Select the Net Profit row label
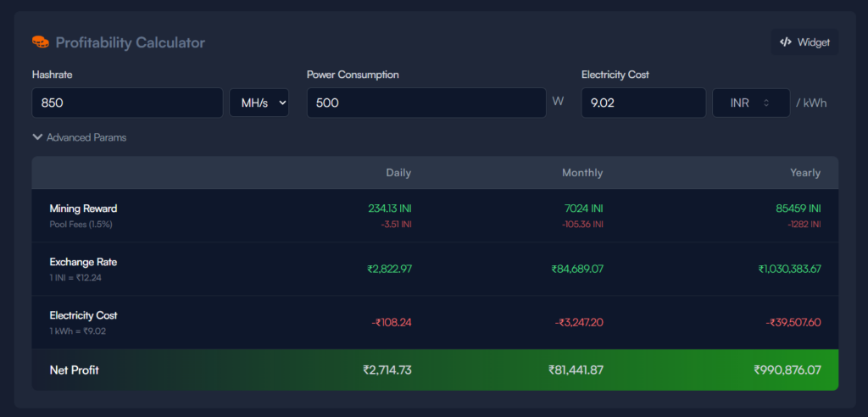Screen dimensions: 868x417 tap(74, 370)
